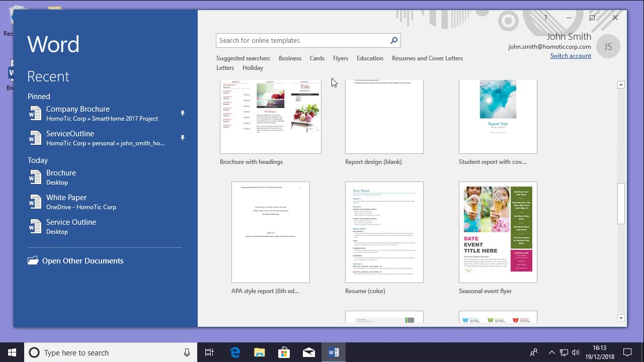Open the Word help question mark
This screenshot has width=644, height=362.
(x=546, y=18)
